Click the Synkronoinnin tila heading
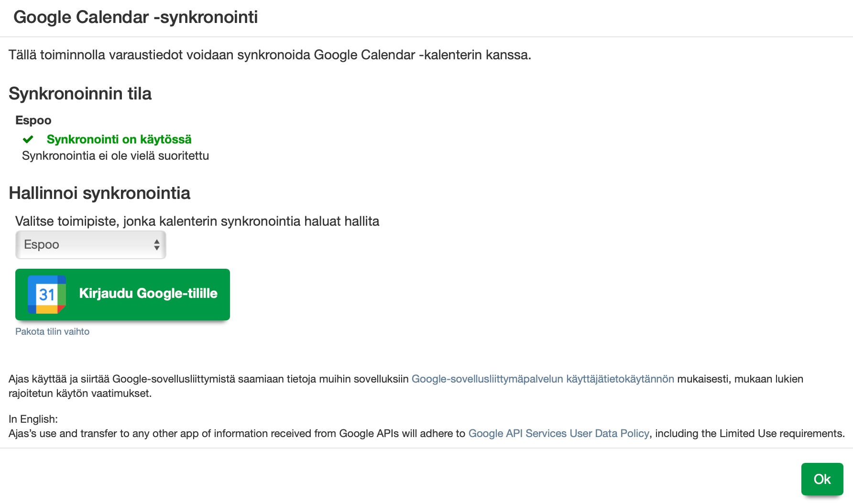The height and width of the screenshot is (504, 853). coord(80,93)
